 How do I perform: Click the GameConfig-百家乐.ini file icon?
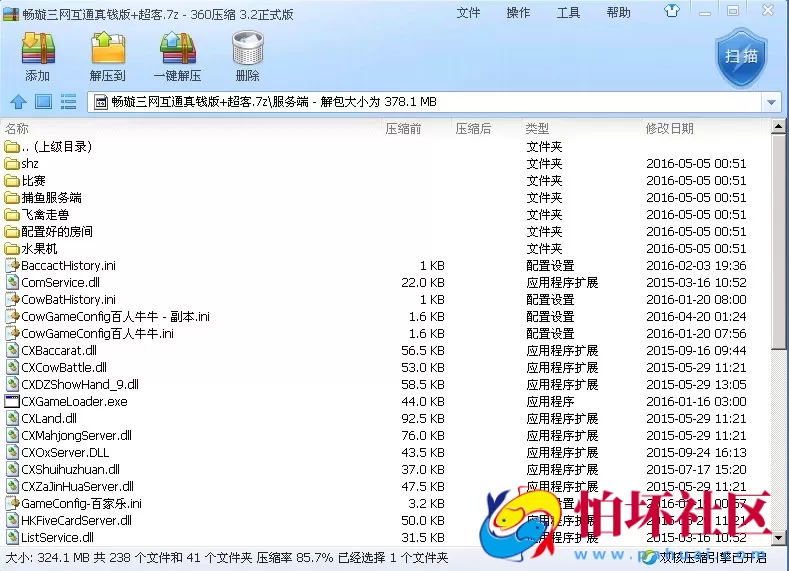coord(12,504)
